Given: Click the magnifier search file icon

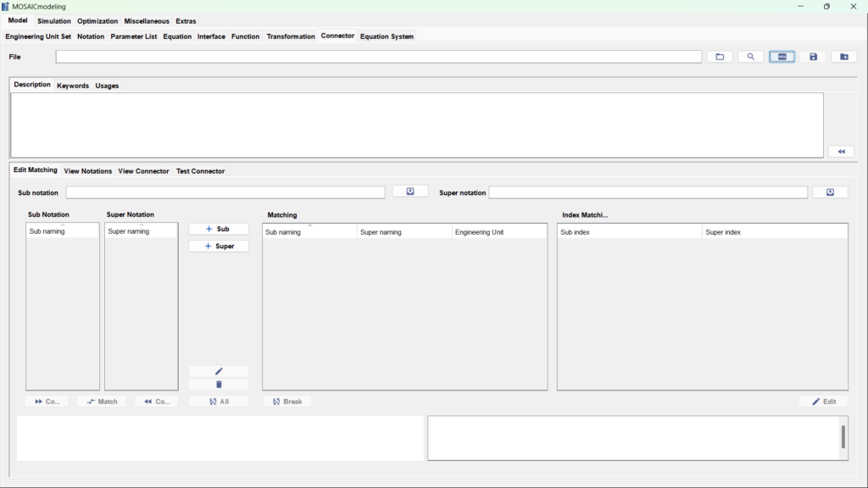Looking at the screenshot, I should 751,57.
